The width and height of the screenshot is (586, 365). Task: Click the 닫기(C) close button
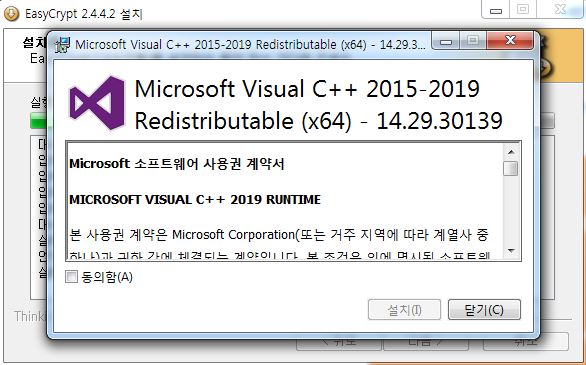(x=484, y=310)
